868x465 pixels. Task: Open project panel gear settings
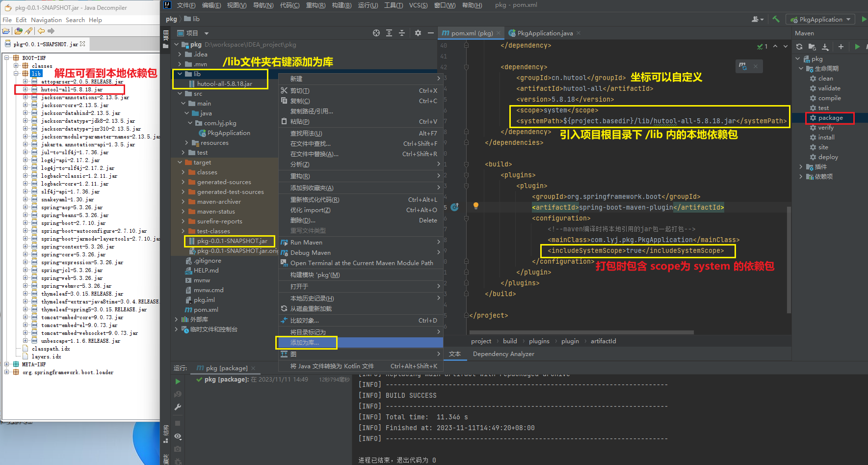click(418, 33)
